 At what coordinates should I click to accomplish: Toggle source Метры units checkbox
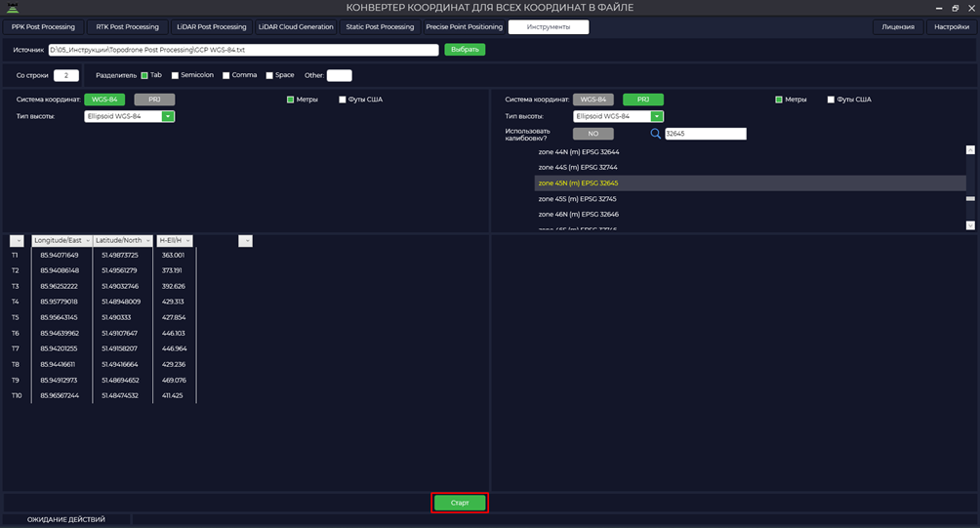coord(290,100)
